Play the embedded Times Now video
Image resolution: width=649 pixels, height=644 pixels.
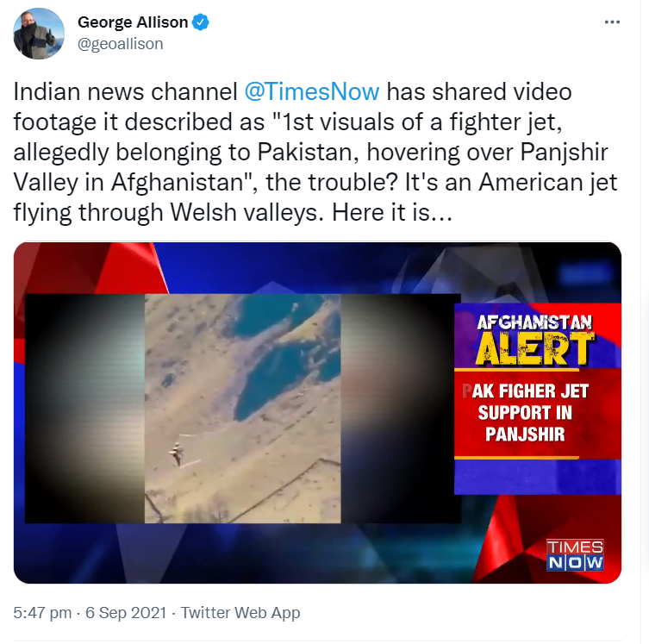point(317,413)
